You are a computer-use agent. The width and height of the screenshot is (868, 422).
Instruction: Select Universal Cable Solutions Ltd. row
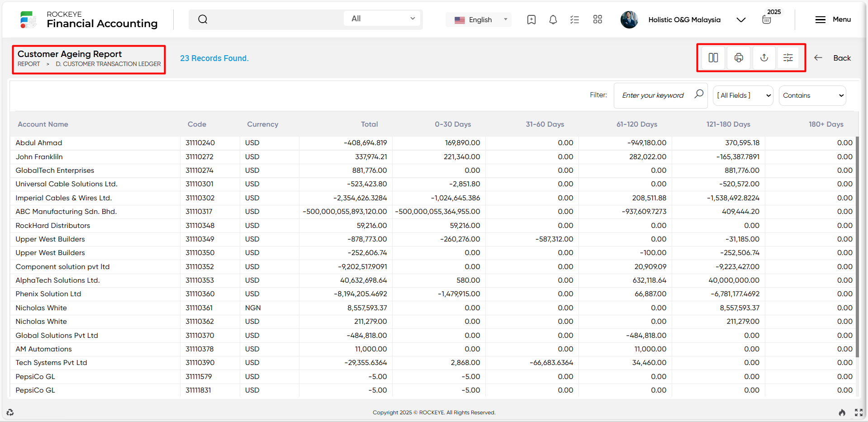point(433,184)
